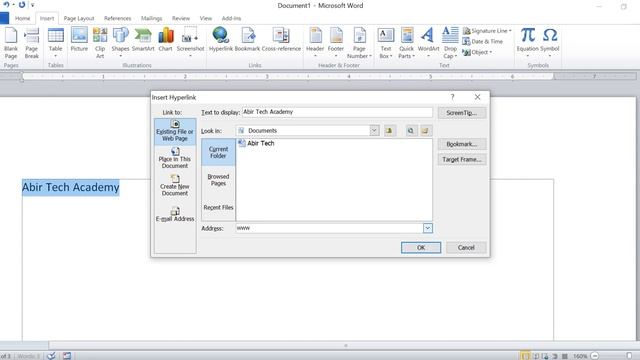This screenshot has width=640, height=360.
Task: Open Cross-reference dialog
Action: point(281,40)
